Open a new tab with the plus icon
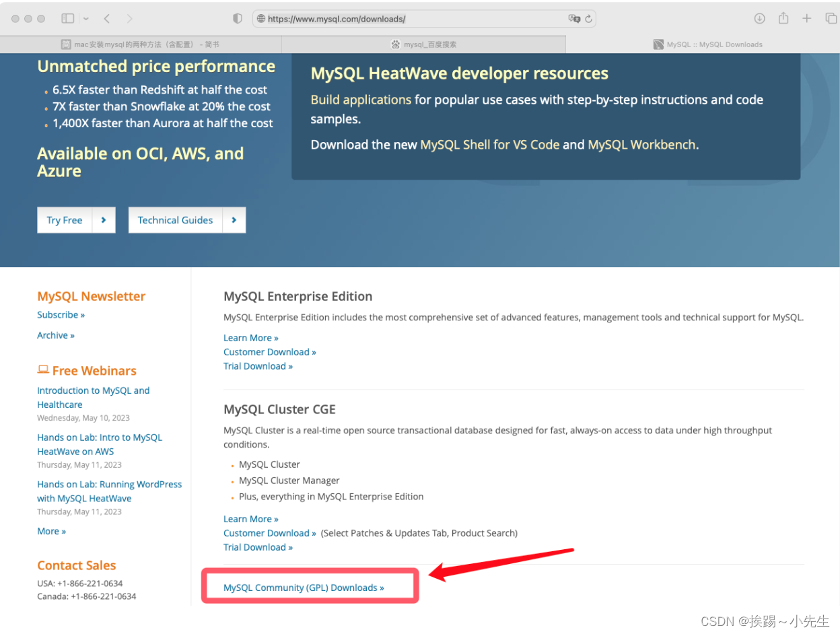 [806, 18]
